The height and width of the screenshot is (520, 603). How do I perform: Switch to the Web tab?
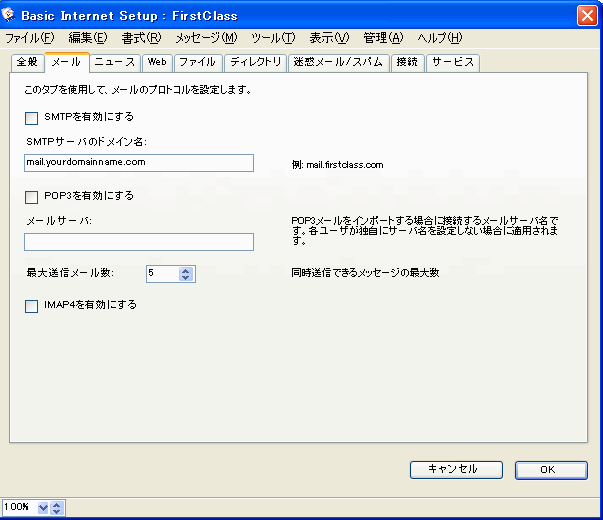point(156,62)
